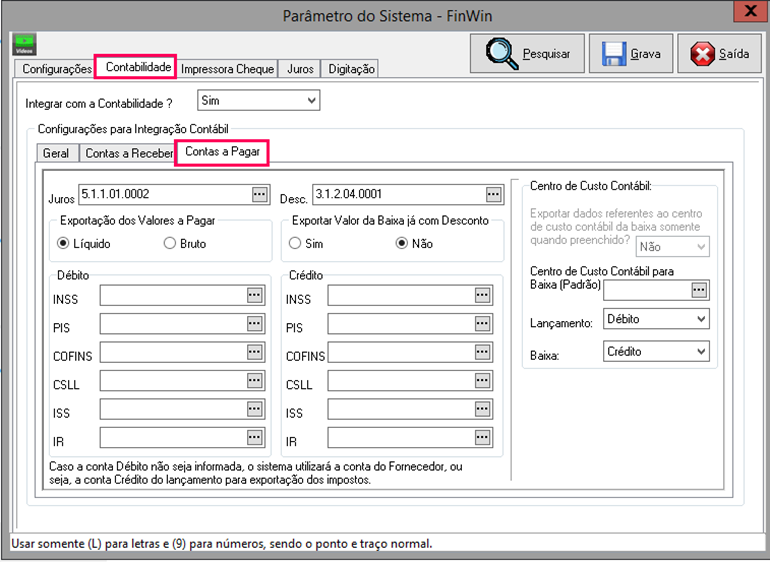Switch to the Impressora Cheque tab
The height and width of the screenshot is (562, 770).
pyautogui.click(x=228, y=69)
